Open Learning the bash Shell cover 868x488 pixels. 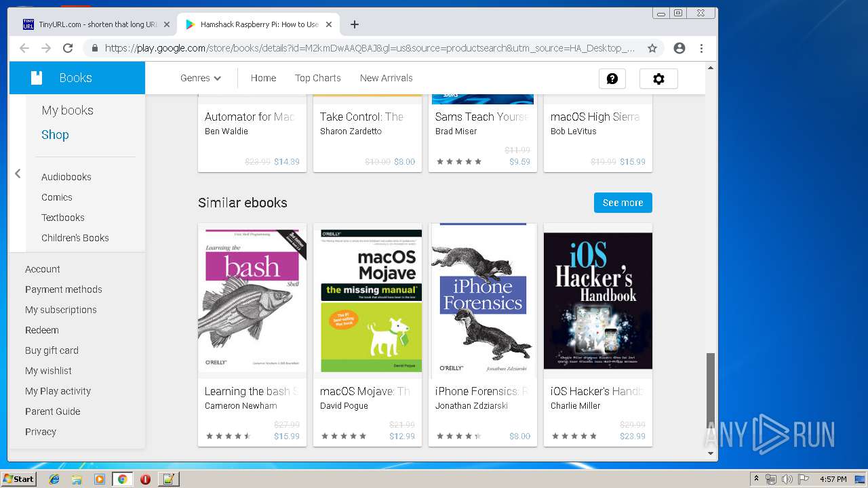252,301
